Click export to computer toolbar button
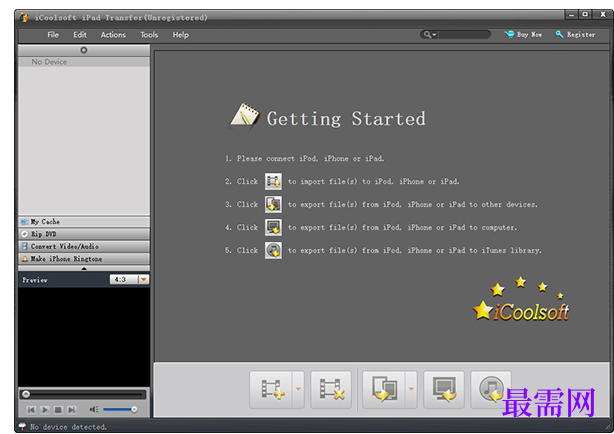 (444, 389)
